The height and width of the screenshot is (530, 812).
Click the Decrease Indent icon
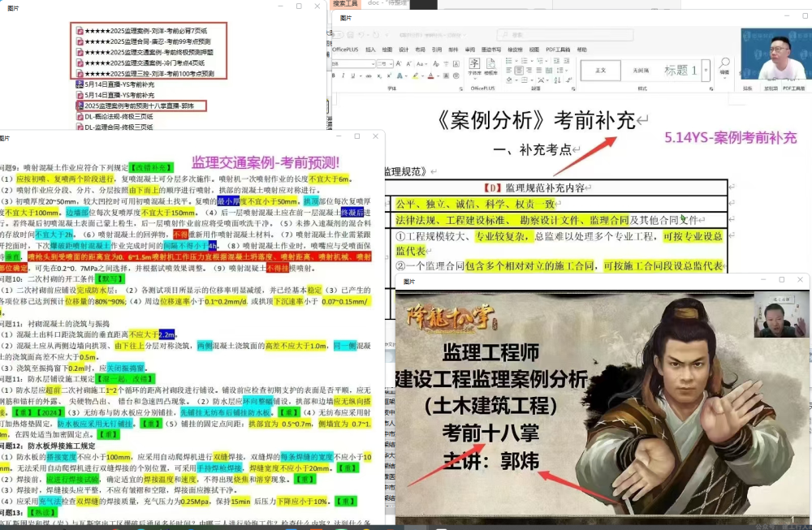tap(557, 61)
